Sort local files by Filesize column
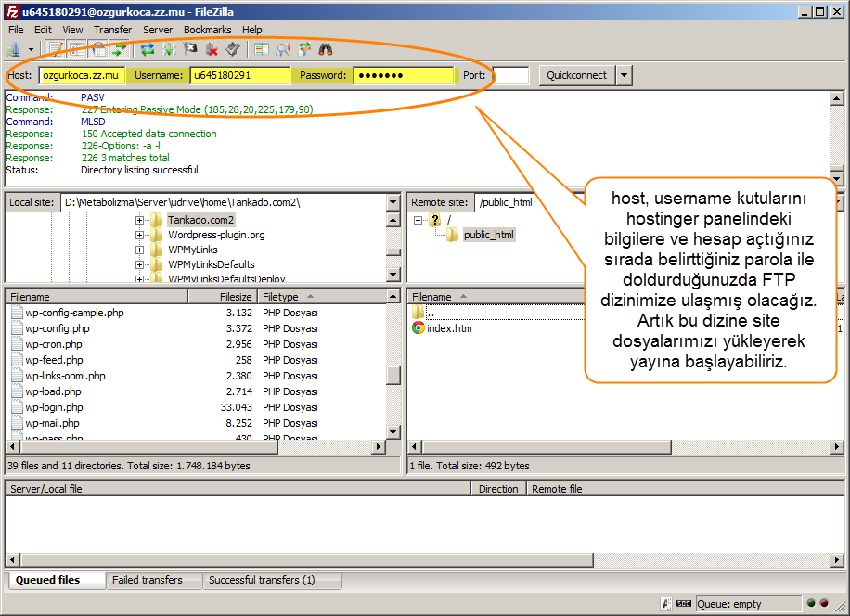This screenshot has width=850, height=616. [x=223, y=296]
